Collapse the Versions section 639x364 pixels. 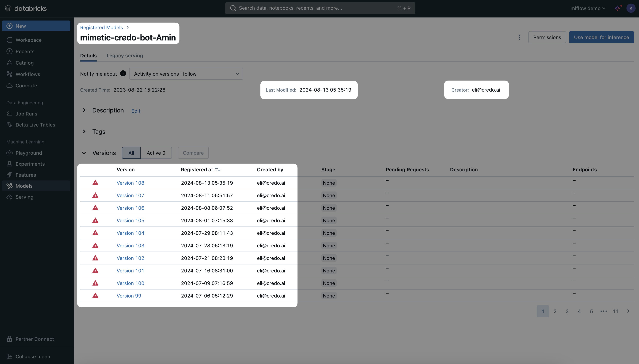click(x=84, y=153)
